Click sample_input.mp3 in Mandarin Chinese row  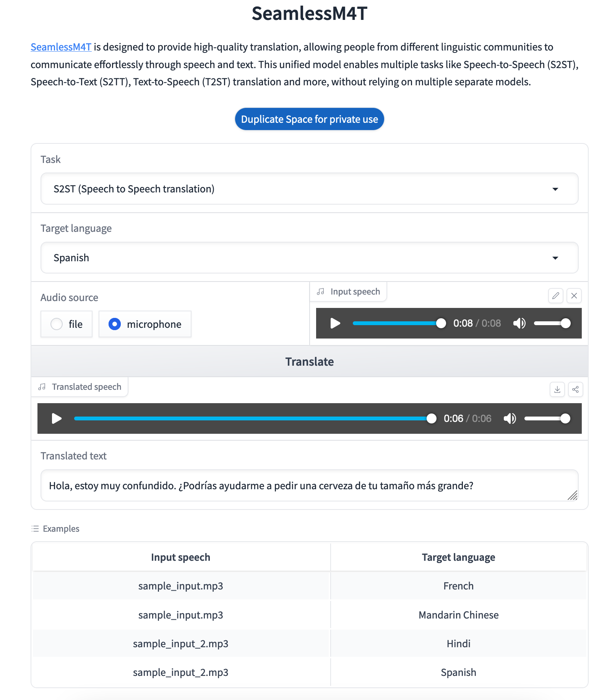[x=181, y=615]
